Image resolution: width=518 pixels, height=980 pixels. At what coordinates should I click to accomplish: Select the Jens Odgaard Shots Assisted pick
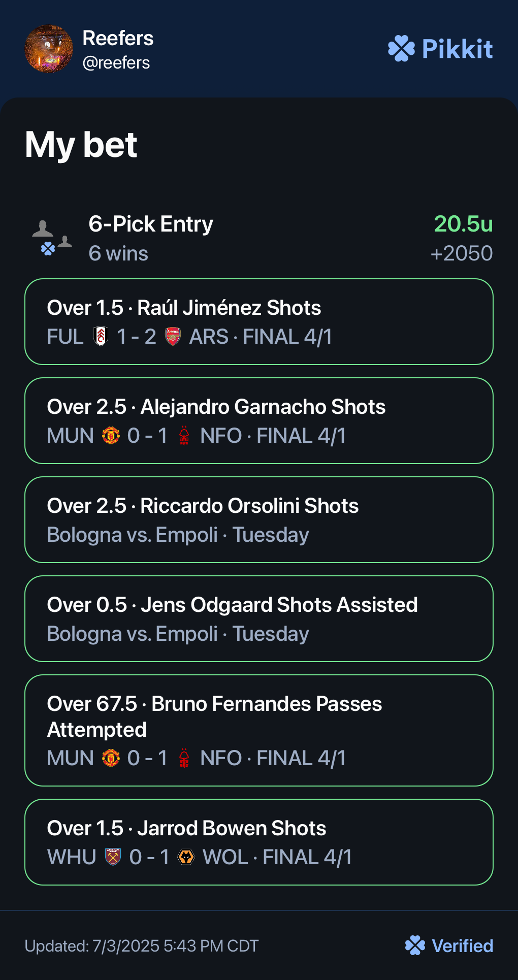pyautogui.click(x=259, y=619)
